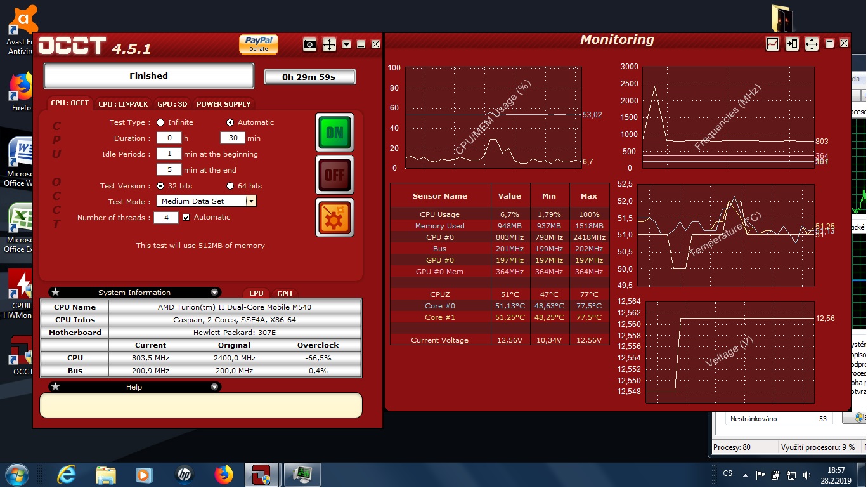This screenshot has width=868, height=488.
Task: Click the network tray icon
Action: tap(791, 475)
